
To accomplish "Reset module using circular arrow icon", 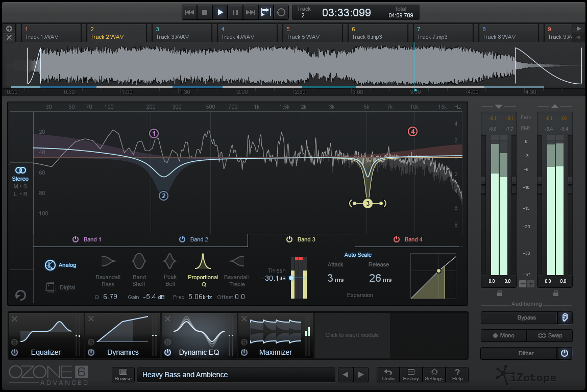I will pyautogui.click(x=21, y=296).
